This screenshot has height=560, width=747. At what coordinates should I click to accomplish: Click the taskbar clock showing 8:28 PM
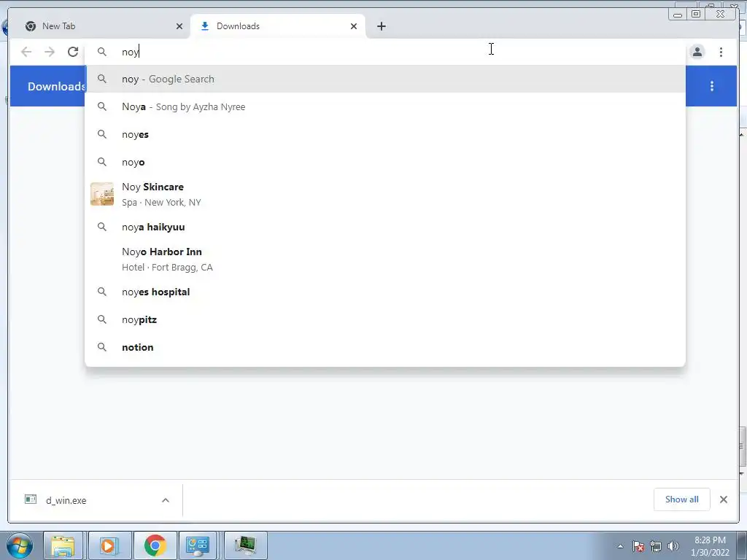710,546
